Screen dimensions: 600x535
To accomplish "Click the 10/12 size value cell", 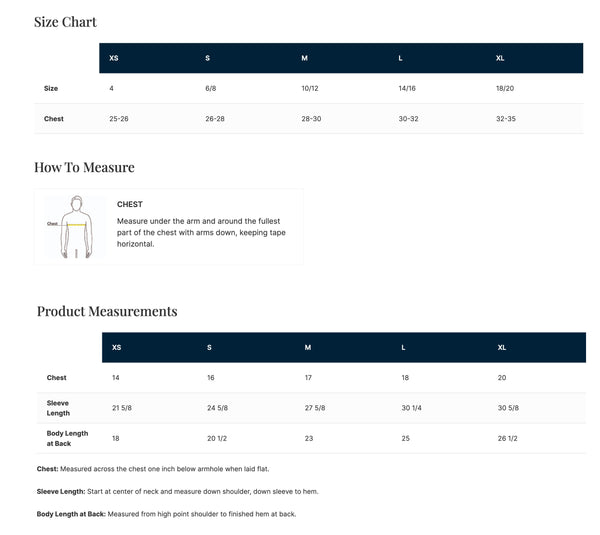I will [310, 88].
